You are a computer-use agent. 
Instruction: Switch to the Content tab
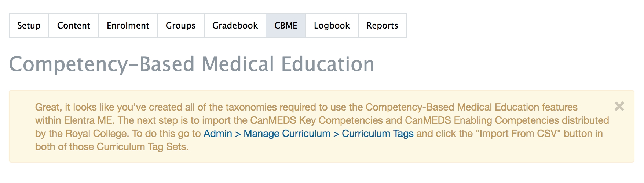(74, 26)
